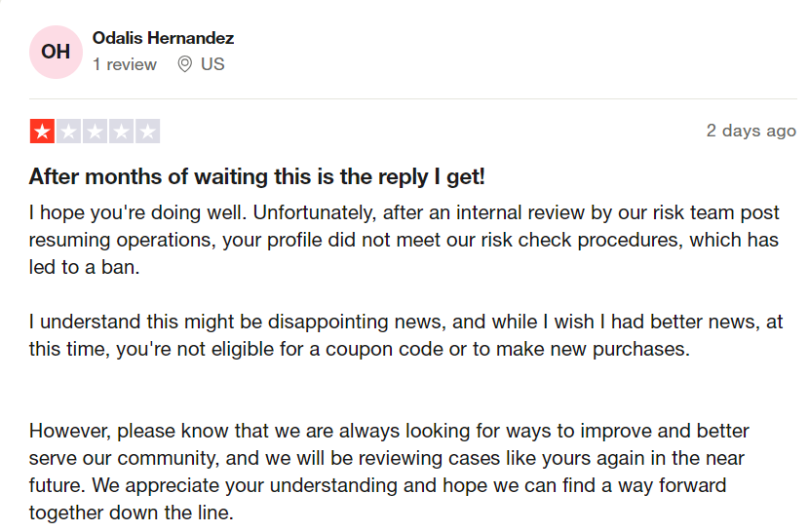The image size is (809, 532).
Task: Click the first red star
Action: coord(42,132)
